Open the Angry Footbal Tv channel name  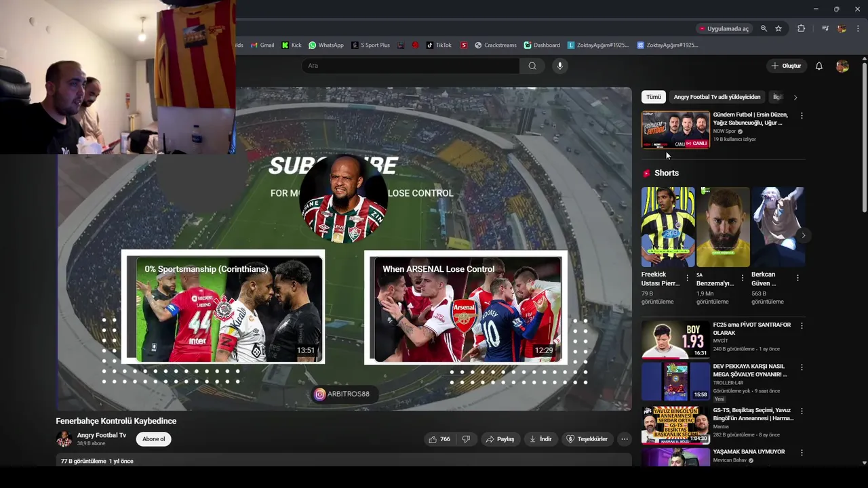102,435
